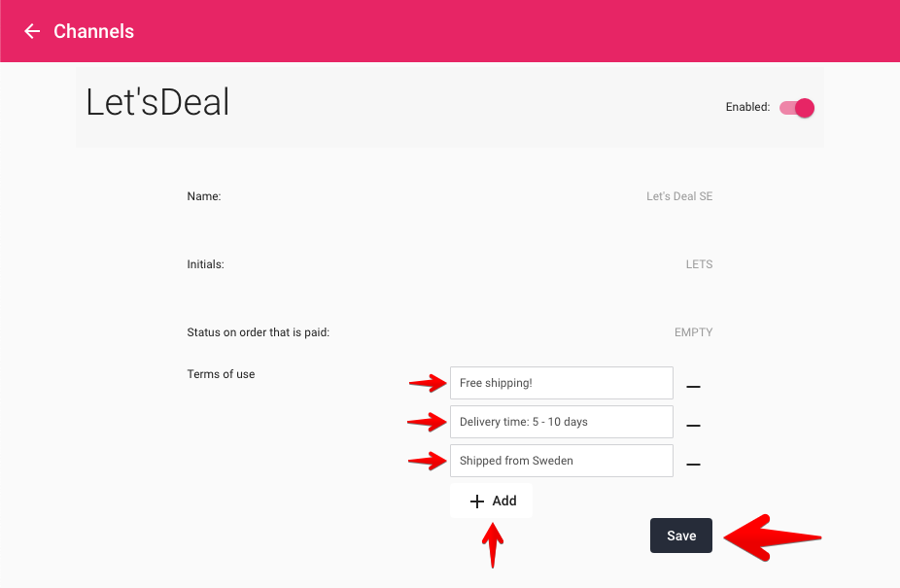Remove the Shipped from Sweden term
Screen dimensions: 900x588
(693, 464)
